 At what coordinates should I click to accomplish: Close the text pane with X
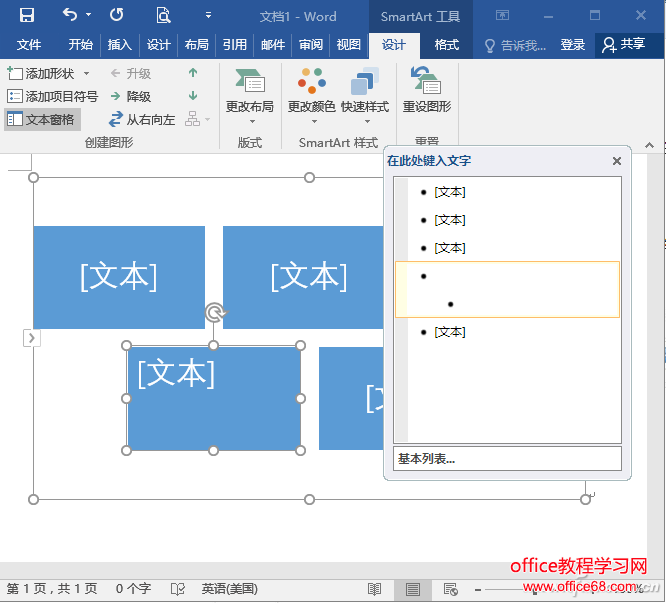617,161
